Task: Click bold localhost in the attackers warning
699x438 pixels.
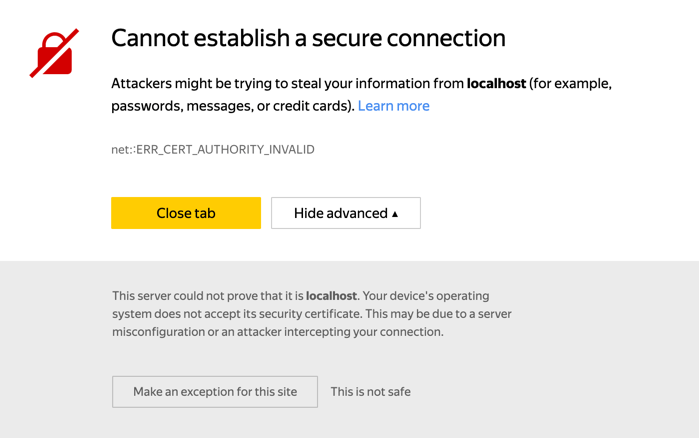Action: pyautogui.click(x=496, y=83)
